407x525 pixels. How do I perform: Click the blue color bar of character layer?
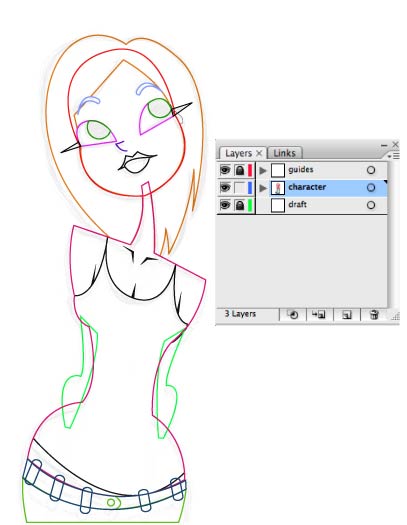pyautogui.click(x=250, y=188)
